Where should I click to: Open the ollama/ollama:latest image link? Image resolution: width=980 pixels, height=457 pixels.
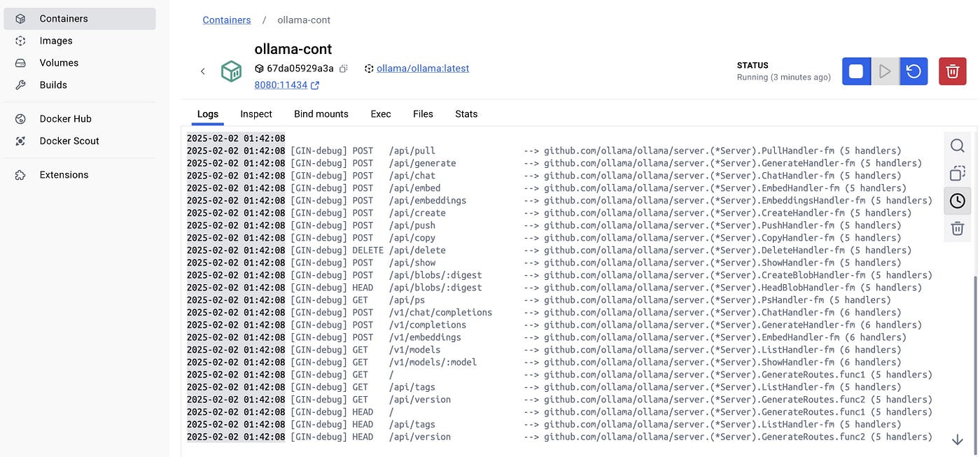coord(423,69)
